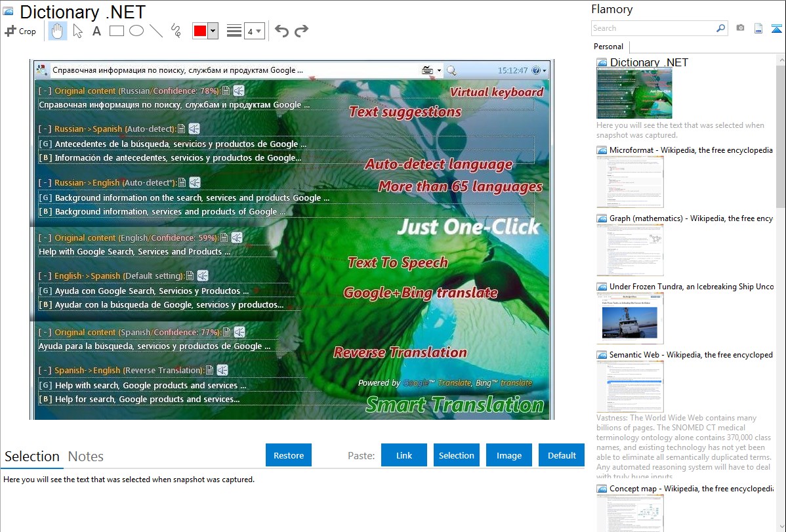Screen dimensions: 786x532
Task: Open the line width dropdown showing 4
Action: [254, 31]
